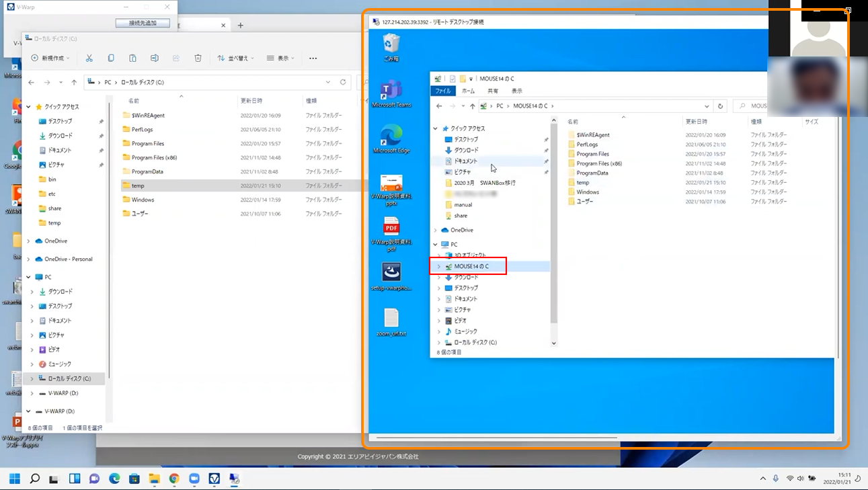Go up one folder level in local Explorer
The height and width of the screenshot is (490, 868).
pos(74,82)
